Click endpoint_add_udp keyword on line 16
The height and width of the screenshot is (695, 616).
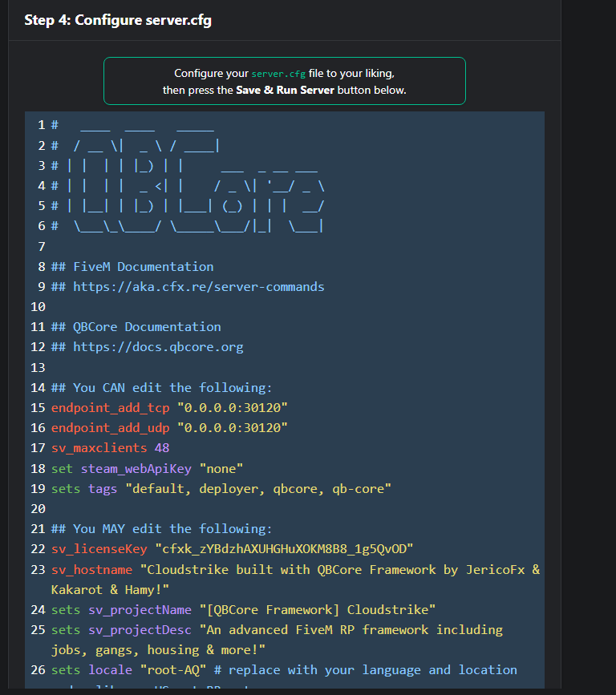click(111, 428)
